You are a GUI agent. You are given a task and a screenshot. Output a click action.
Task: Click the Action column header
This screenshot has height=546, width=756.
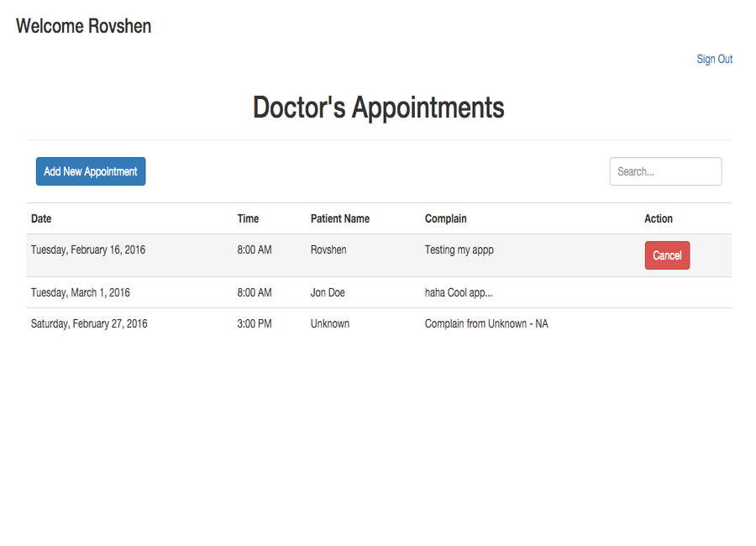pyautogui.click(x=658, y=218)
